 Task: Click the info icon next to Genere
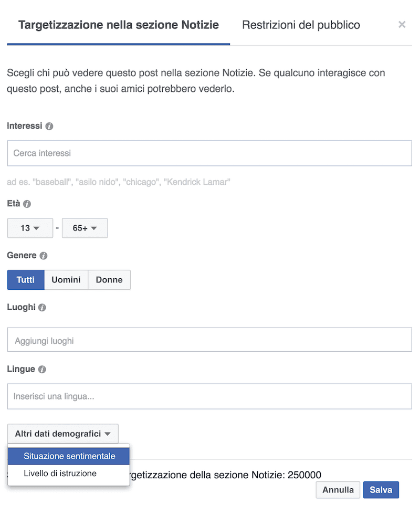click(x=44, y=256)
